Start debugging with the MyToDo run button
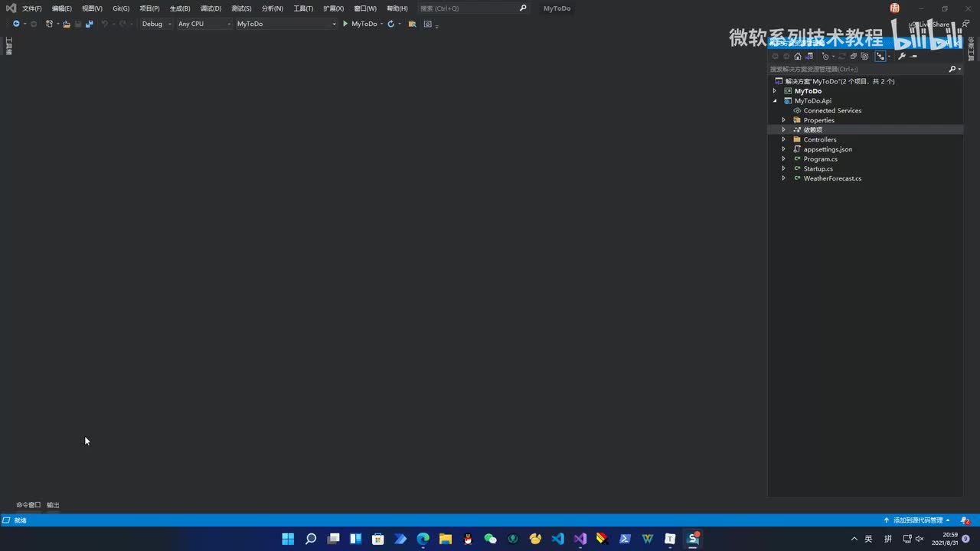This screenshot has height=551, width=980. point(359,24)
